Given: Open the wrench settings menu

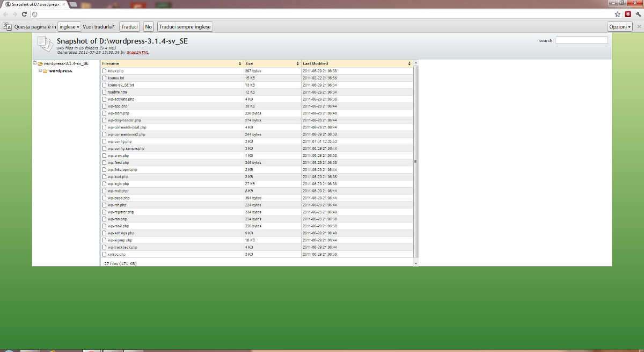Looking at the screenshot, I should [638, 14].
